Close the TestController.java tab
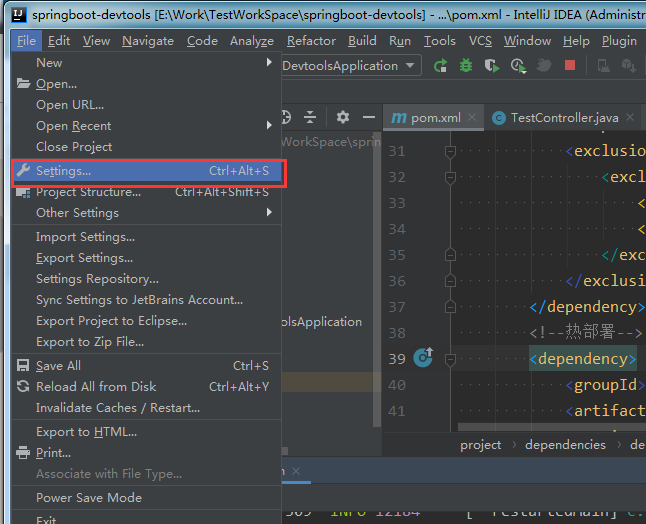The image size is (646, 524). click(x=630, y=117)
